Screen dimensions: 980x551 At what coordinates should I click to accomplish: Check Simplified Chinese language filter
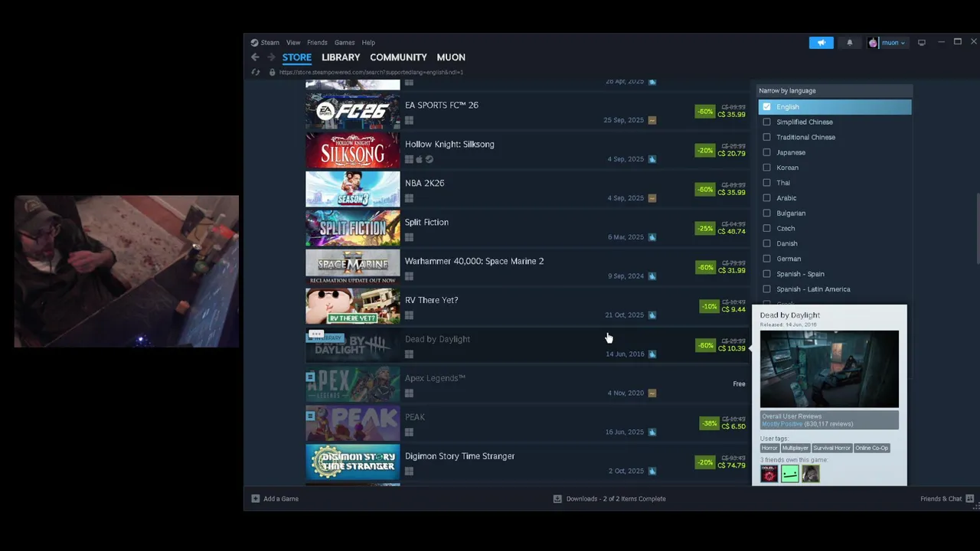[766, 122]
